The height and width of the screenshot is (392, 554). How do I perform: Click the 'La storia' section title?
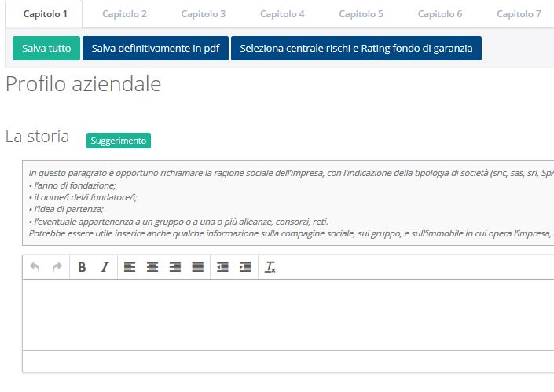coord(37,137)
